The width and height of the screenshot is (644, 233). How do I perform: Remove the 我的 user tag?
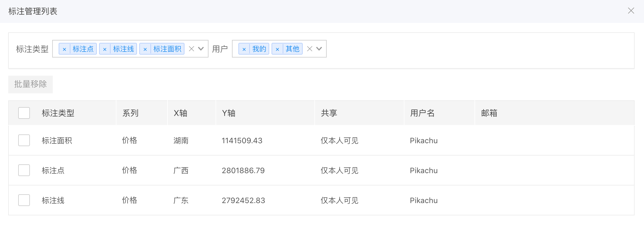244,49
